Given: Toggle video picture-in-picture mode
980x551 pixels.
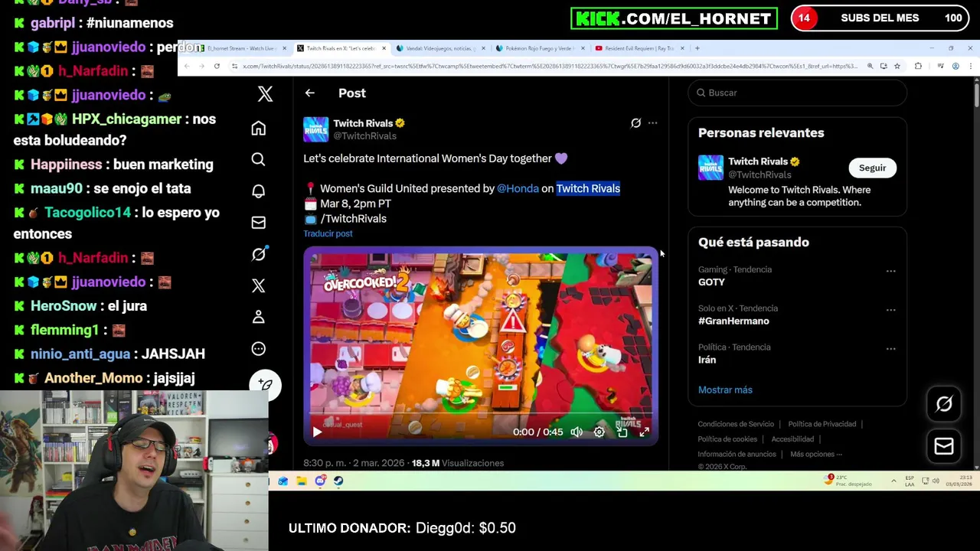Looking at the screenshot, I should (622, 432).
